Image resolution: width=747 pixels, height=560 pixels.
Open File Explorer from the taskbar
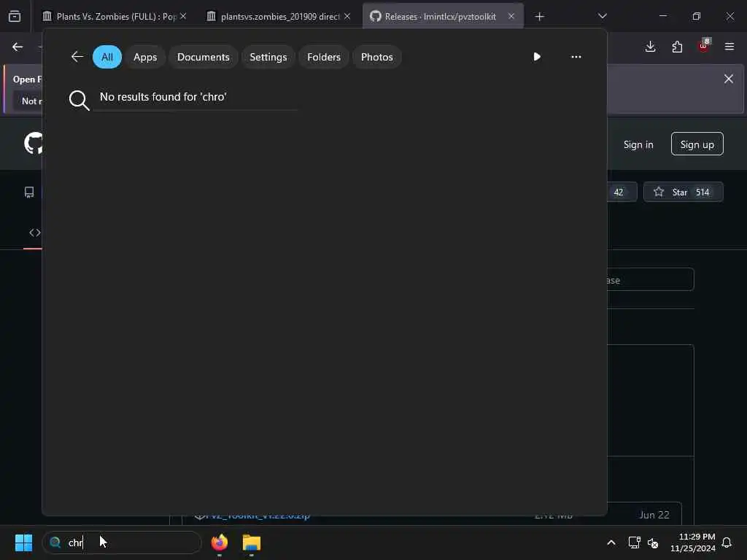[252, 542]
